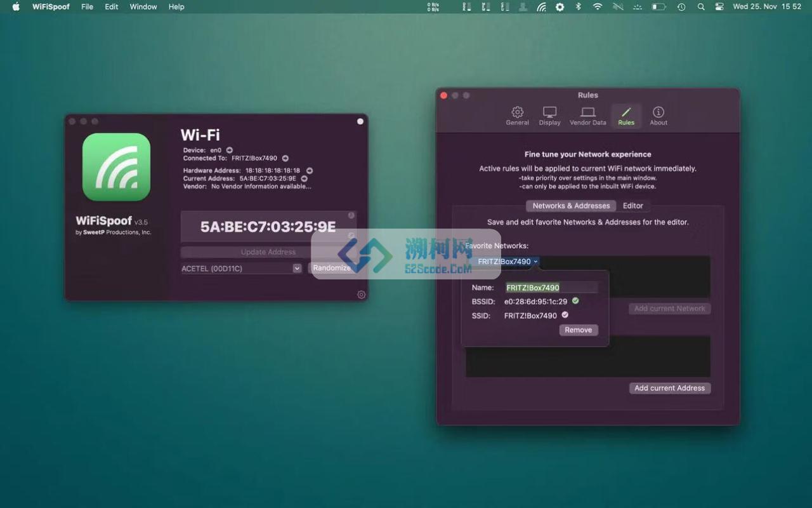812x508 pixels.
Task: Click the third stats meter icon in the menu bar
Action: point(505,7)
